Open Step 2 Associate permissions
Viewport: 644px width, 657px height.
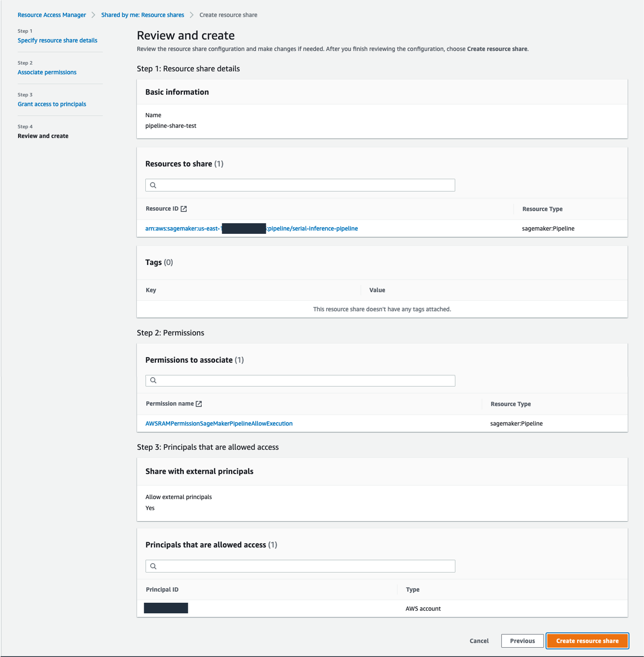[47, 72]
